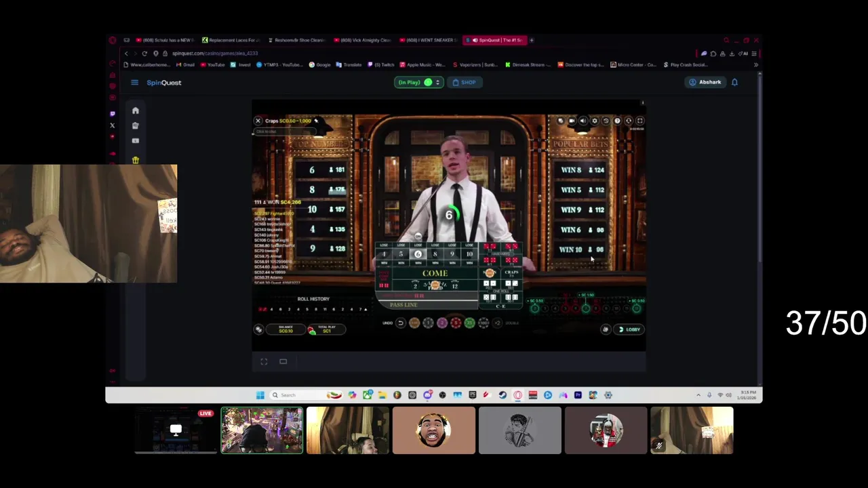The width and height of the screenshot is (868, 488).
Task: Open game help question mark
Action: [617, 121]
